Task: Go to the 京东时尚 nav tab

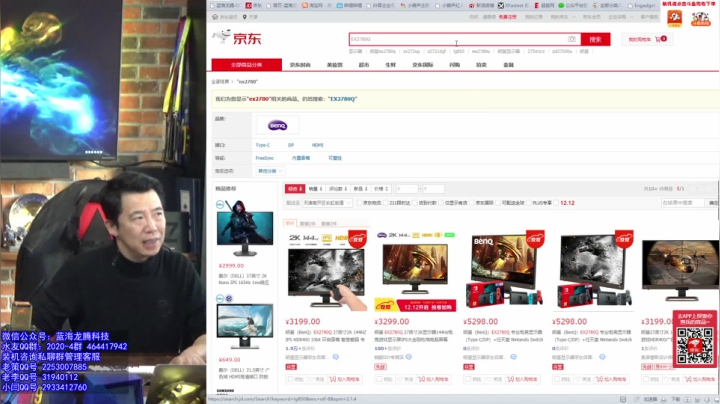Action: point(300,65)
